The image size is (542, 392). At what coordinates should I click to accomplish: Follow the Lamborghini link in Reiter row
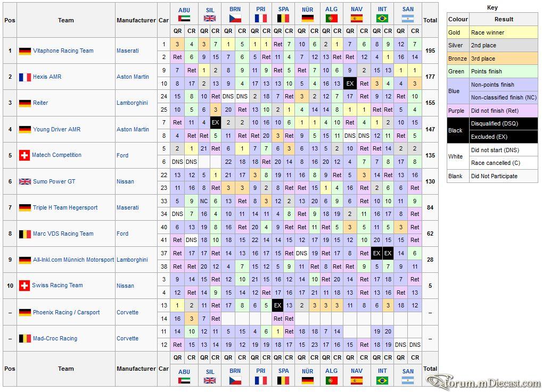pyautogui.click(x=132, y=103)
